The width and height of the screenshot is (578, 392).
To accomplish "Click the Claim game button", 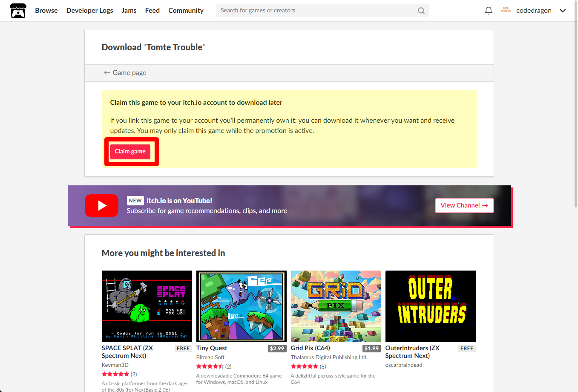I will [130, 152].
